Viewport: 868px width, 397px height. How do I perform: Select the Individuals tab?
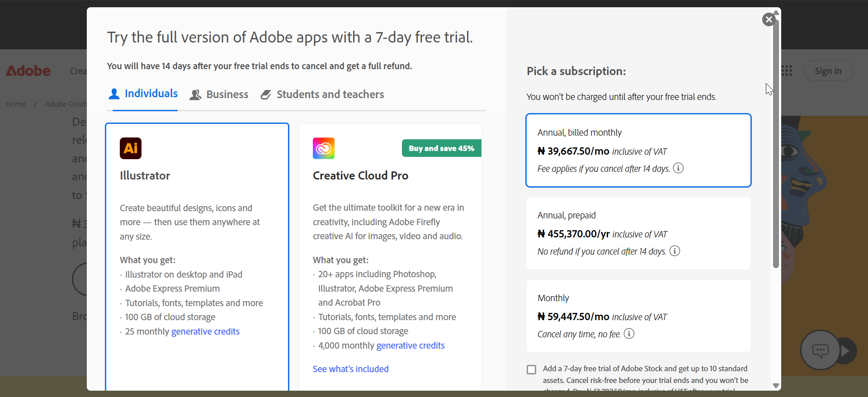(143, 94)
